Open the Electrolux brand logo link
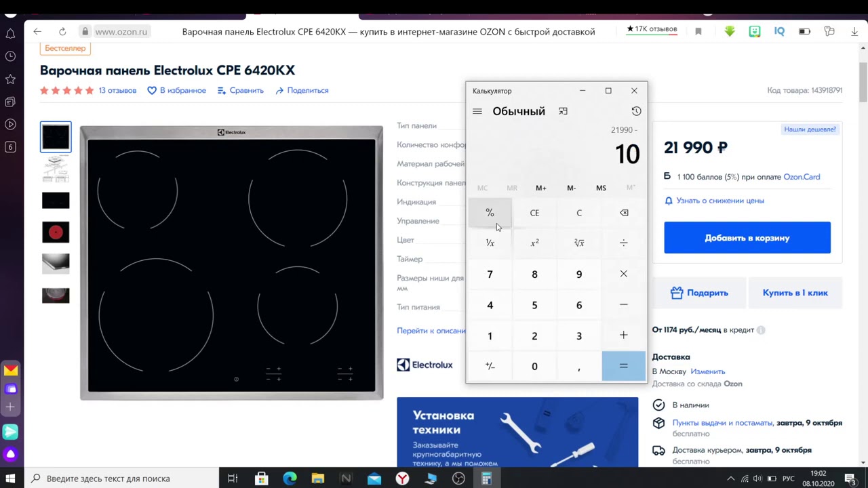The width and height of the screenshot is (868, 488). [425, 365]
